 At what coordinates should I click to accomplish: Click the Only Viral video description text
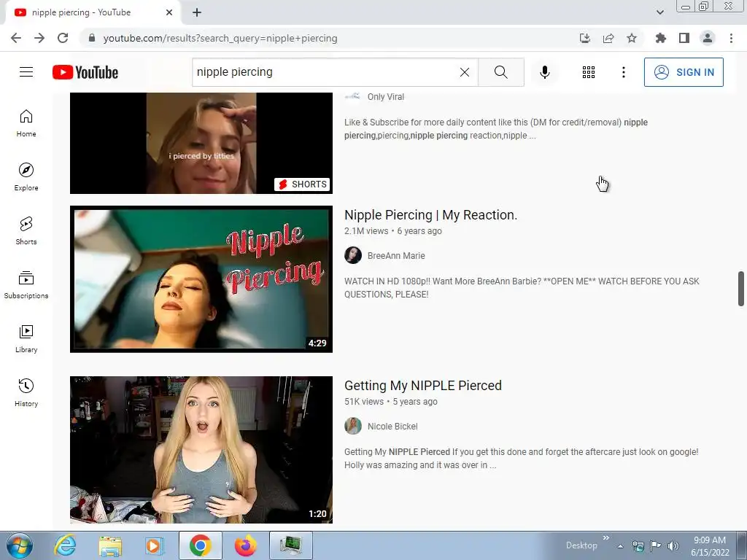coord(496,128)
